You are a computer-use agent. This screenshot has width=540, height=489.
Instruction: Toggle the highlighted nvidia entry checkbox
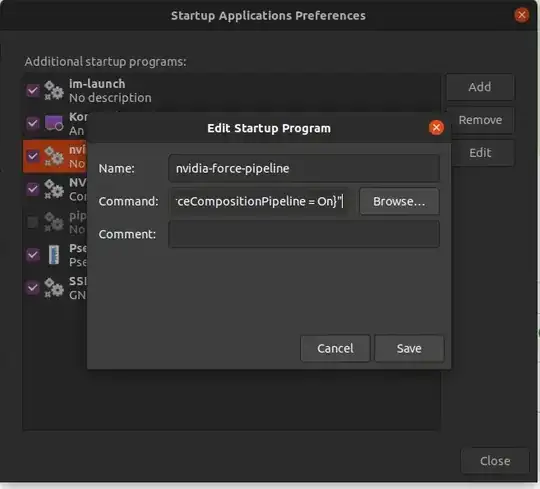[33, 156]
